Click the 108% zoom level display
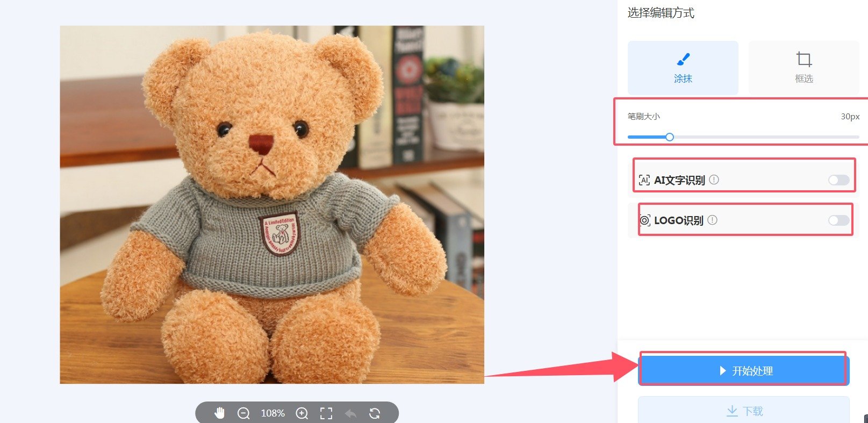 (x=272, y=413)
